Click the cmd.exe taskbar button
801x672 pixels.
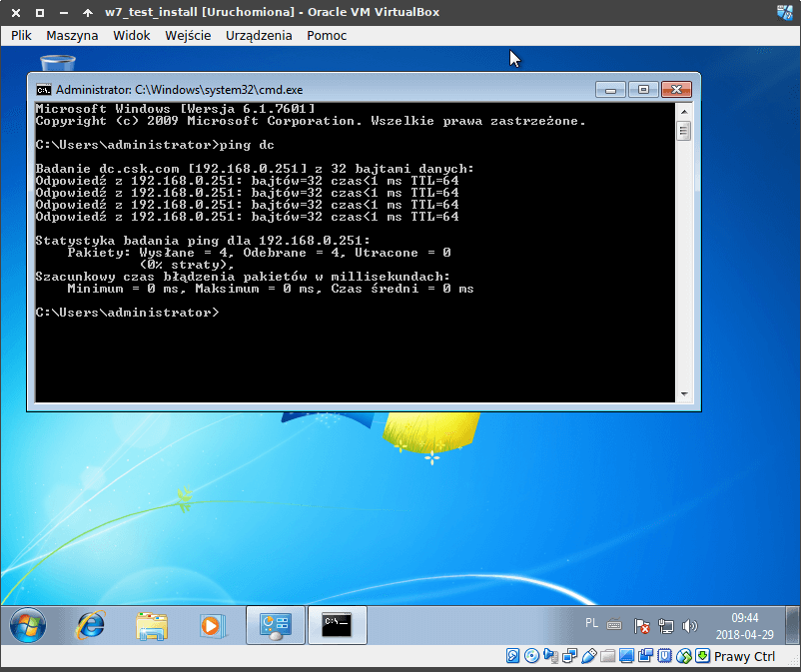338,625
